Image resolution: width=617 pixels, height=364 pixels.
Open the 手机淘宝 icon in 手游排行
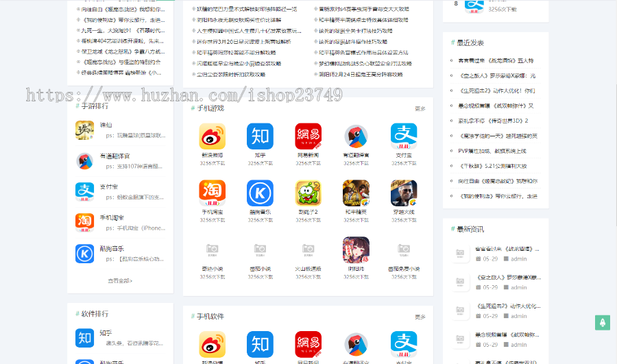[x=84, y=222]
